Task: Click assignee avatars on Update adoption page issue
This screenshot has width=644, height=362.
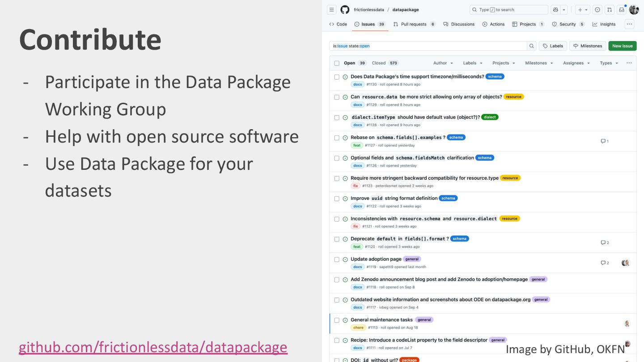Action: click(626, 263)
